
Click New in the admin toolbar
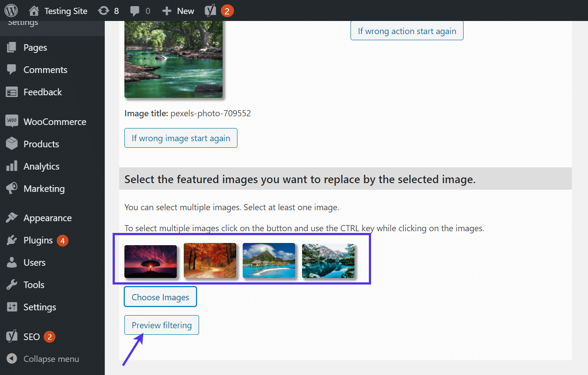178,10
